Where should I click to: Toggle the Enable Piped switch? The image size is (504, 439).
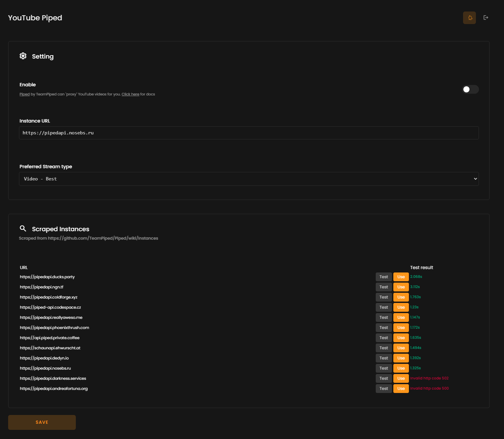click(470, 89)
